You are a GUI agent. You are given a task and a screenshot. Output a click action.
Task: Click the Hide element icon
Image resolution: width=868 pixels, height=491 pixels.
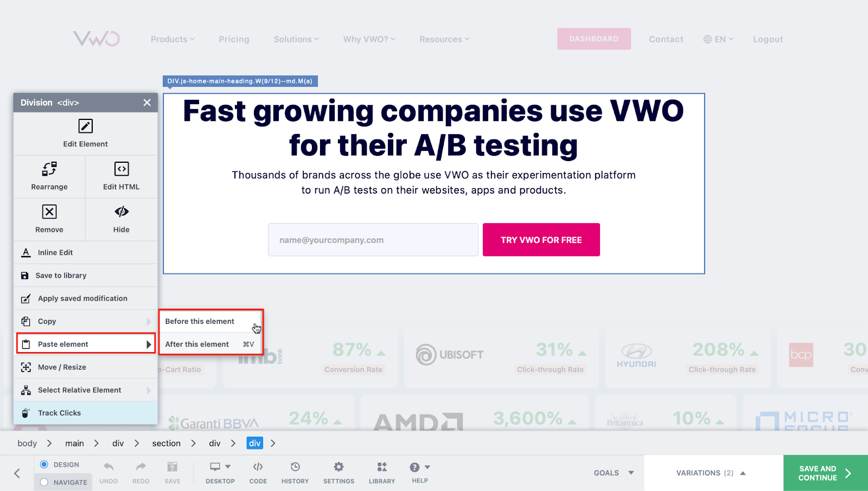(x=122, y=212)
